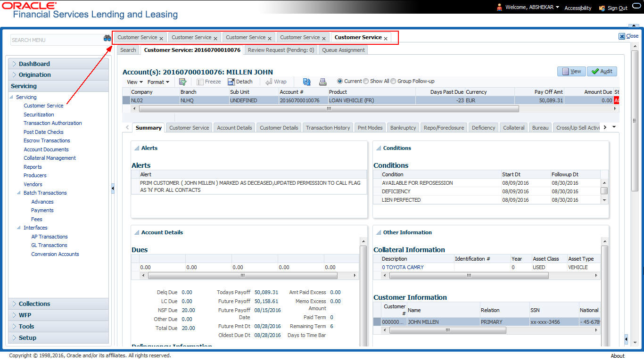Click into the Search Menu field
Viewport: 644px width, 362px height.
point(56,40)
